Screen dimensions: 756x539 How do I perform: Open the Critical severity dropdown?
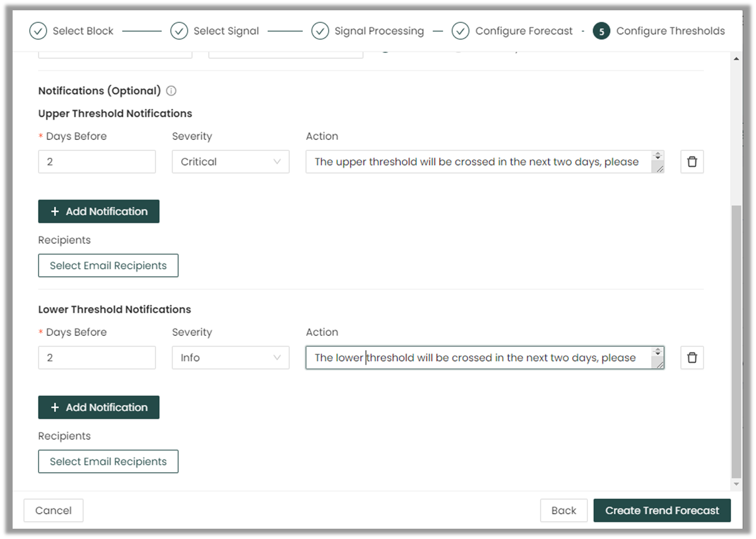(x=230, y=162)
